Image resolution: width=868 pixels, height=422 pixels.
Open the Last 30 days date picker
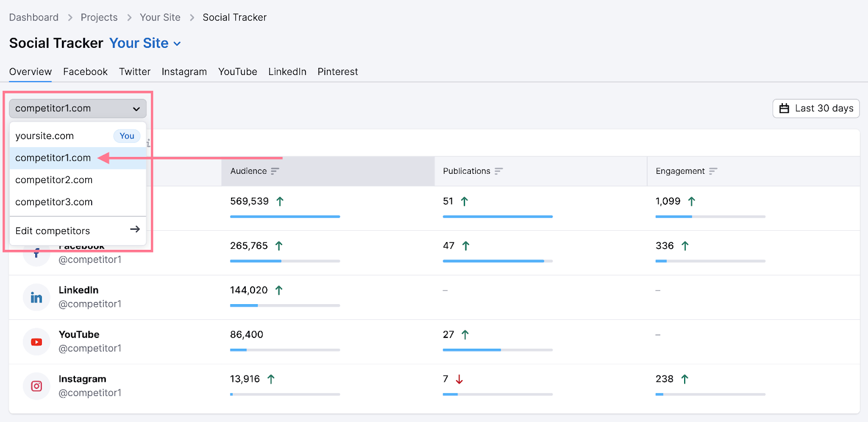click(816, 109)
